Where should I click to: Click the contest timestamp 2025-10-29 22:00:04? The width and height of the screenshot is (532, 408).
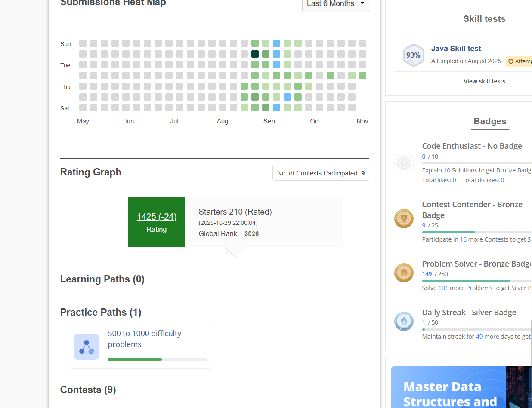pyautogui.click(x=228, y=223)
